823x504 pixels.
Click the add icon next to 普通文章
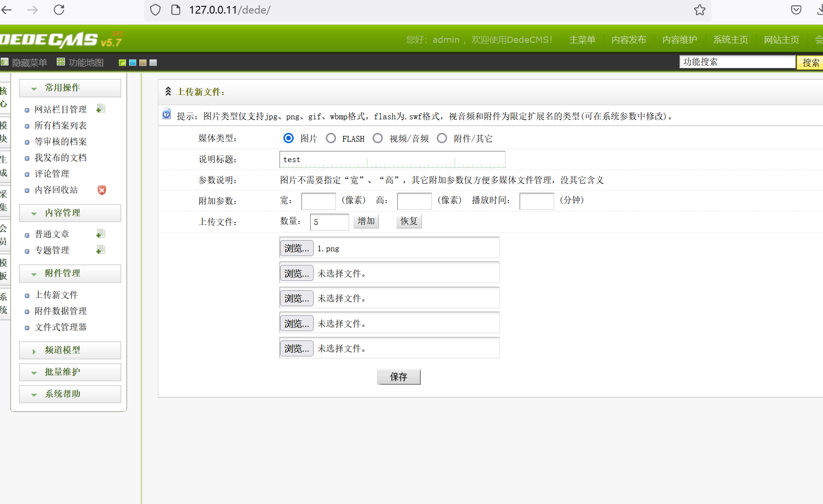[x=100, y=234]
